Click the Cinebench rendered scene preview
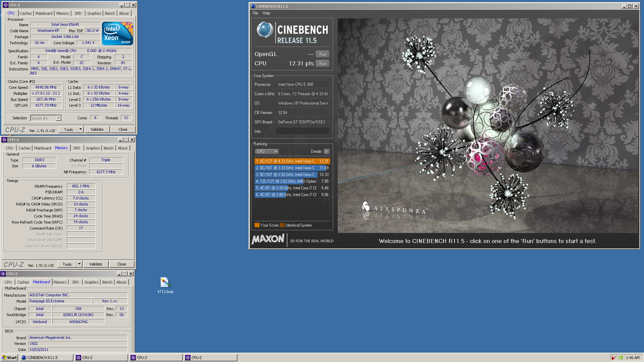Viewport: 644px width, 362px height. click(488, 126)
